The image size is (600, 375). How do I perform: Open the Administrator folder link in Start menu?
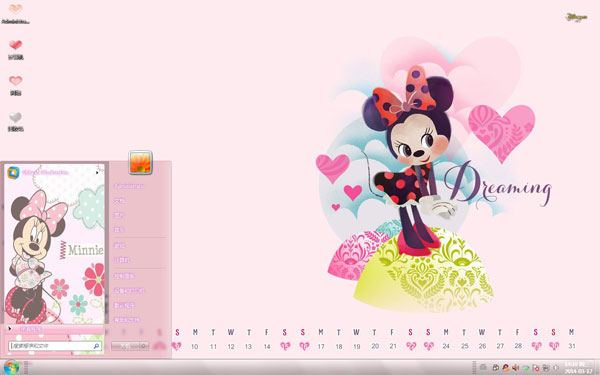[x=129, y=186]
